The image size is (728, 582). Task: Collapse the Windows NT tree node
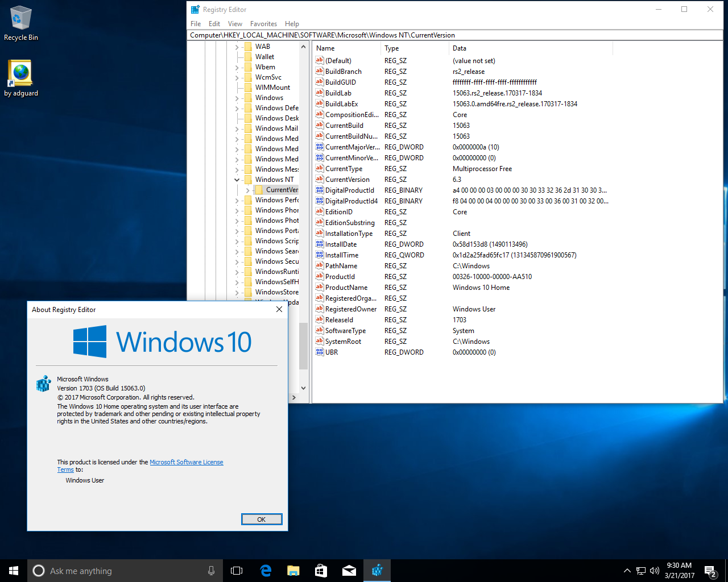coord(237,180)
